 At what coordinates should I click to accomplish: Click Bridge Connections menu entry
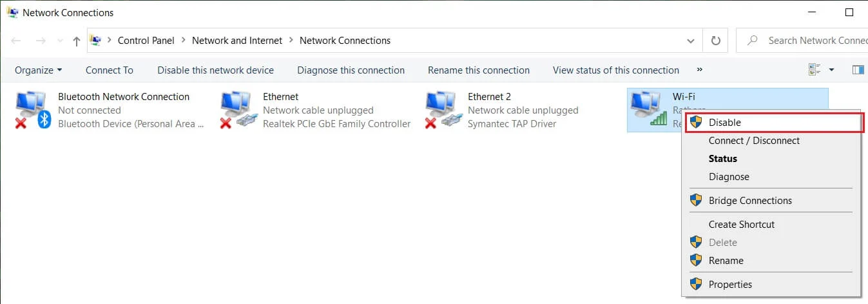coord(750,200)
